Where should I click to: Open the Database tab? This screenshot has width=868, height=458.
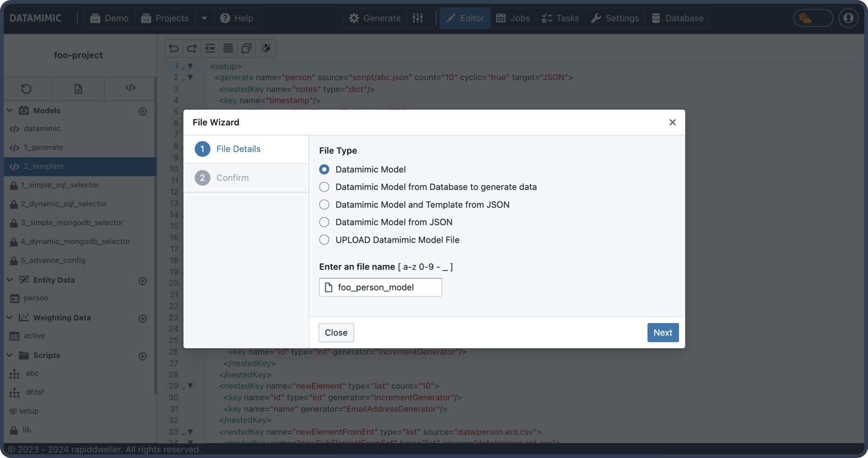click(677, 18)
